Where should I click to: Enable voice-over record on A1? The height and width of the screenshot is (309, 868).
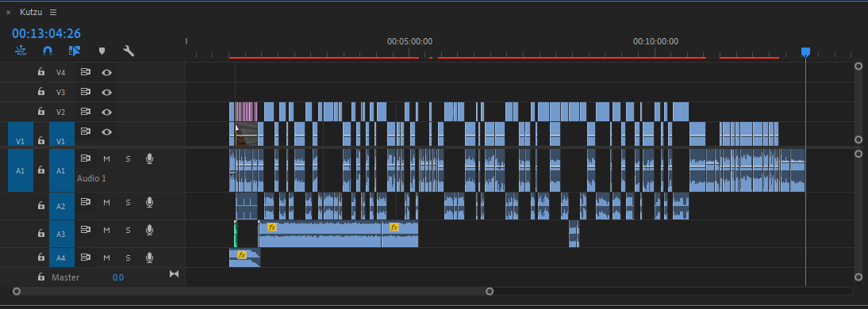pyautogui.click(x=149, y=159)
